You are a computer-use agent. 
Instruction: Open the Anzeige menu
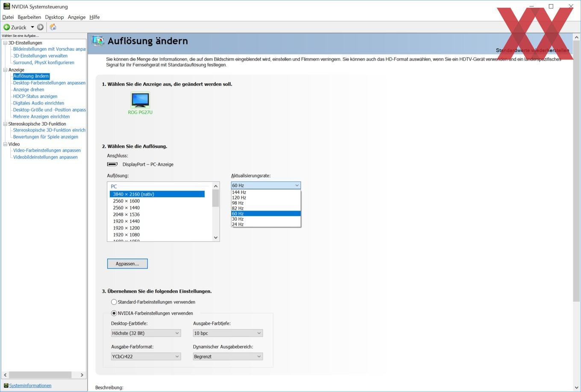[x=76, y=17]
